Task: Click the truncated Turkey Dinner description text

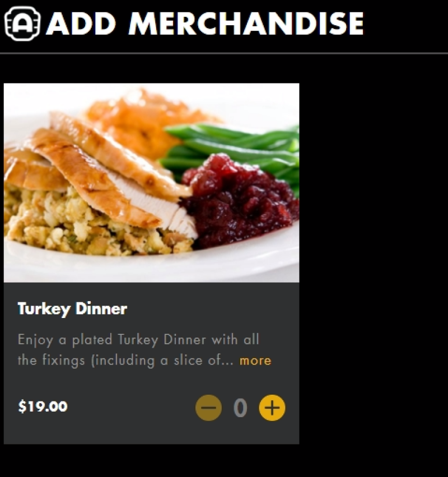Action: pyautogui.click(x=138, y=350)
